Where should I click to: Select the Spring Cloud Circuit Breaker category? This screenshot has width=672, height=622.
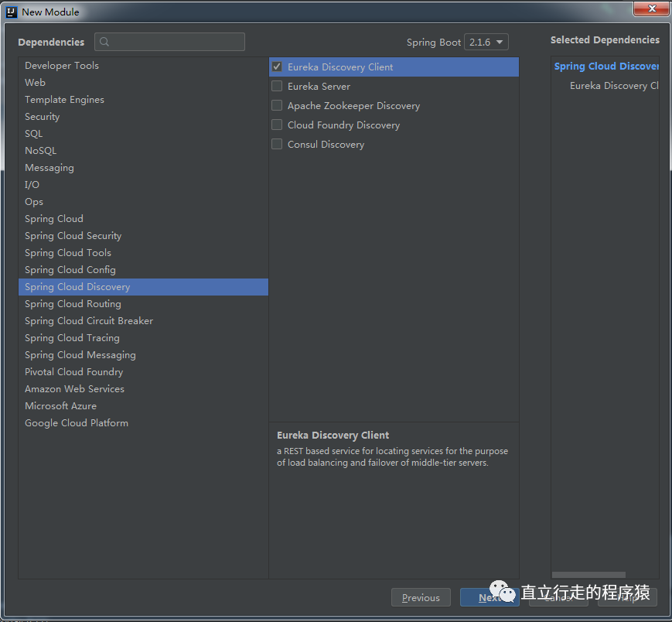pyautogui.click(x=143, y=320)
